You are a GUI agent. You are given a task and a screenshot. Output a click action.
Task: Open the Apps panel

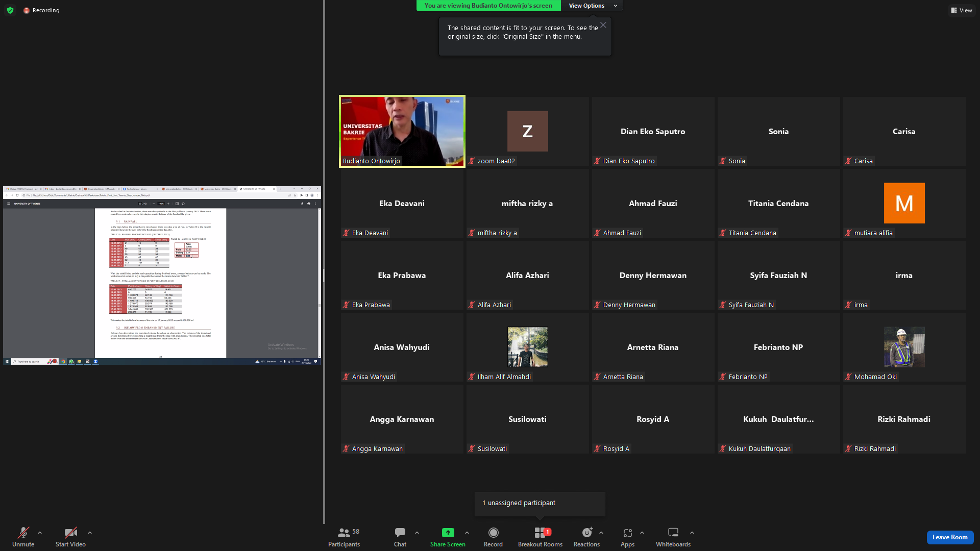coord(627,537)
